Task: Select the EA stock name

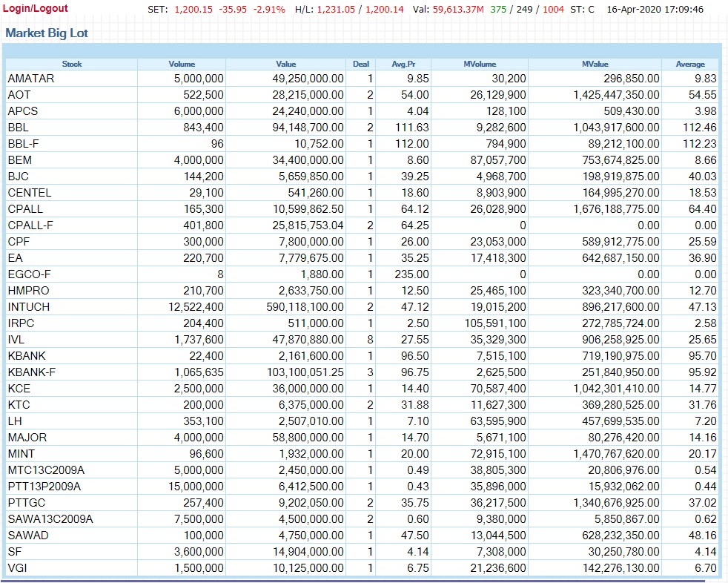Action: [x=16, y=258]
